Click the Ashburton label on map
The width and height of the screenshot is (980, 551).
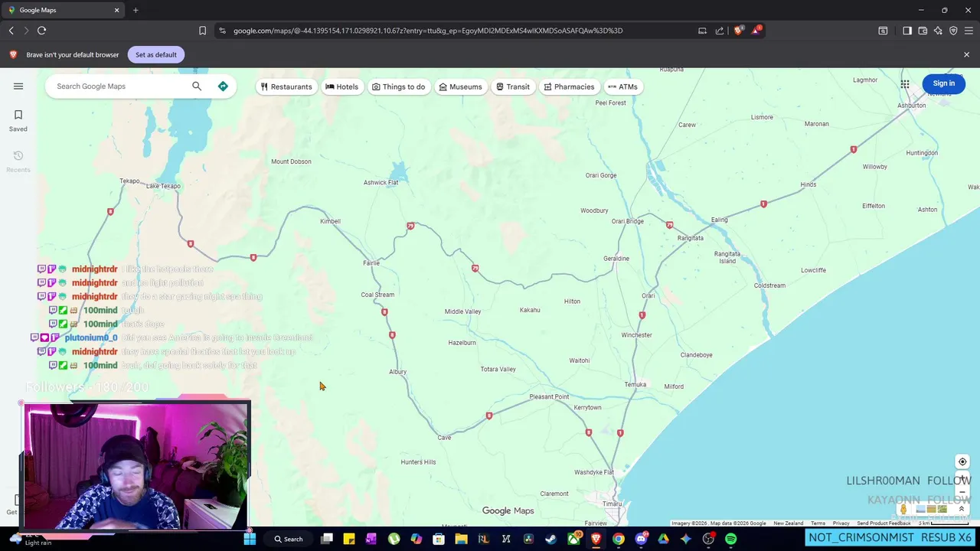[x=911, y=106]
